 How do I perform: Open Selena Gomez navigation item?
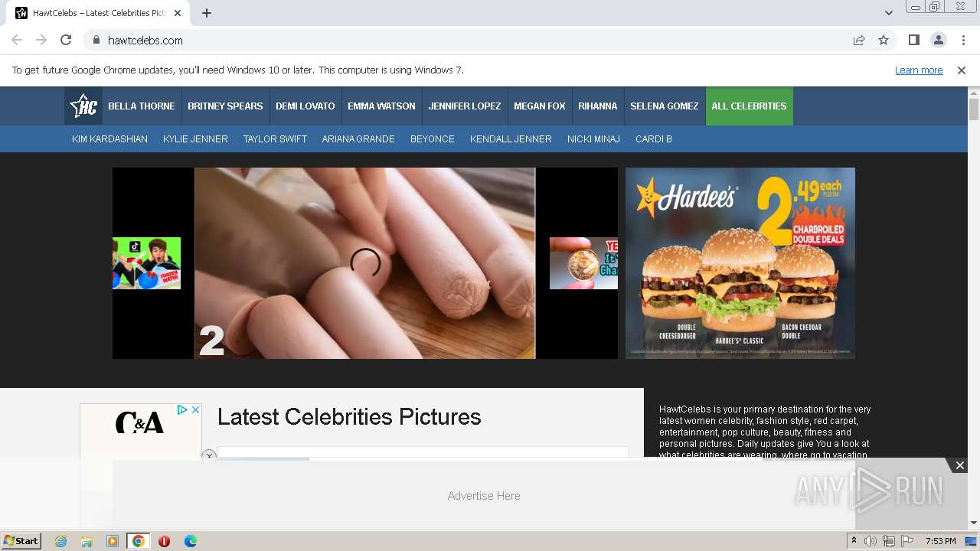665,106
